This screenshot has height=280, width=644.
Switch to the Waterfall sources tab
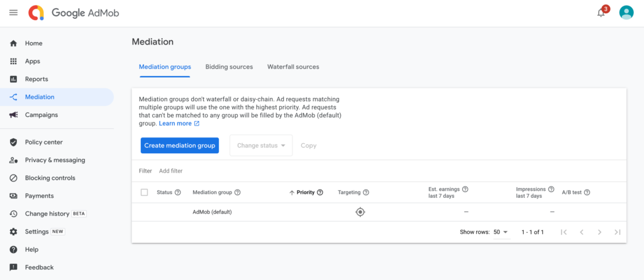[293, 67]
